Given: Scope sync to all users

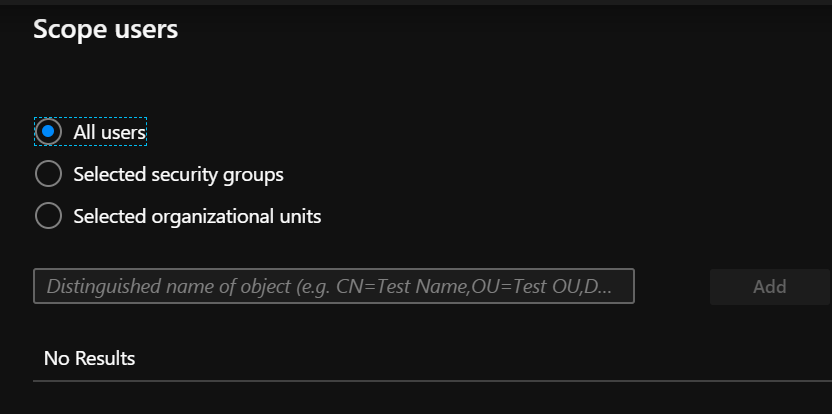Looking at the screenshot, I should [48, 131].
